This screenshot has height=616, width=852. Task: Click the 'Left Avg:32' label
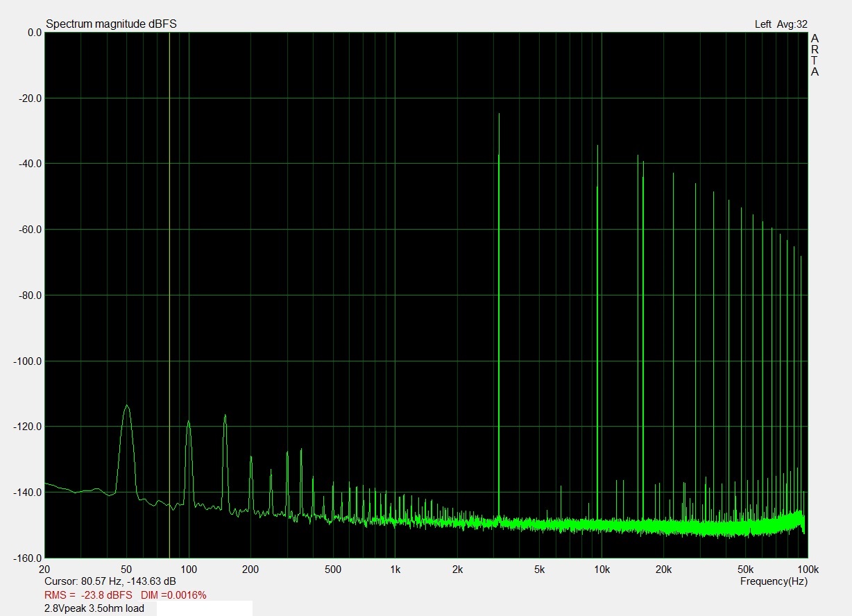click(781, 24)
